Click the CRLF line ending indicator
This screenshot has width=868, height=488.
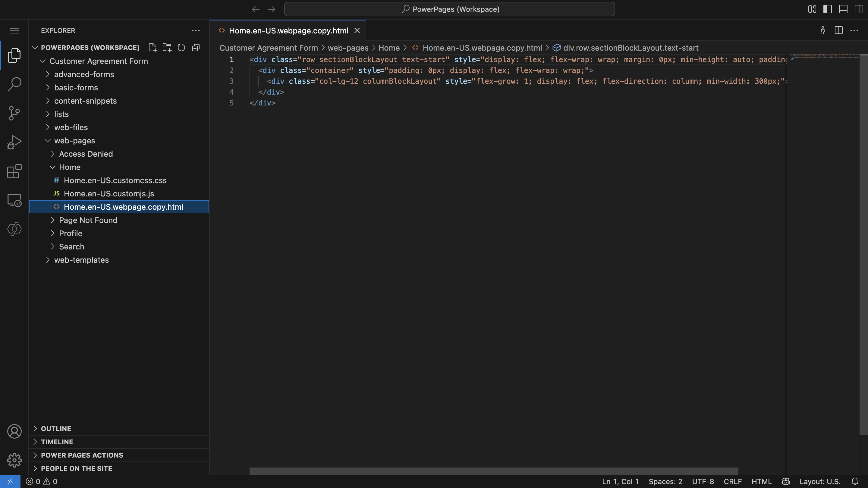coord(733,481)
